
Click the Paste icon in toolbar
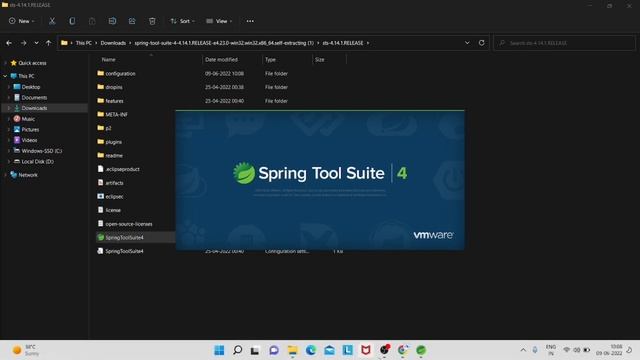click(x=92, y=21)
